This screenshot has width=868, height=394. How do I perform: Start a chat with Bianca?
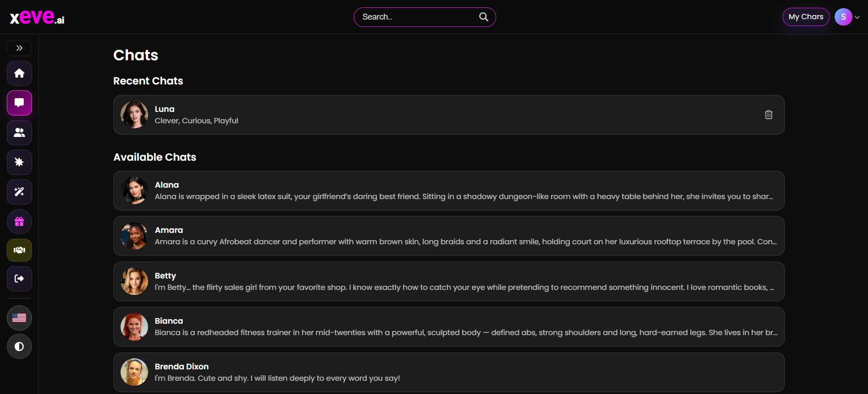[x=449, y=326]
